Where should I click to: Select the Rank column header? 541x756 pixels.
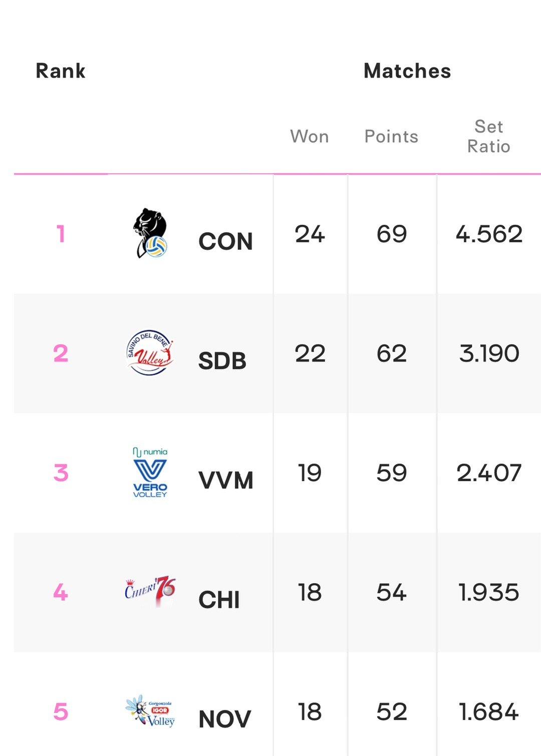pyautogui.click(x=61, y=71)
